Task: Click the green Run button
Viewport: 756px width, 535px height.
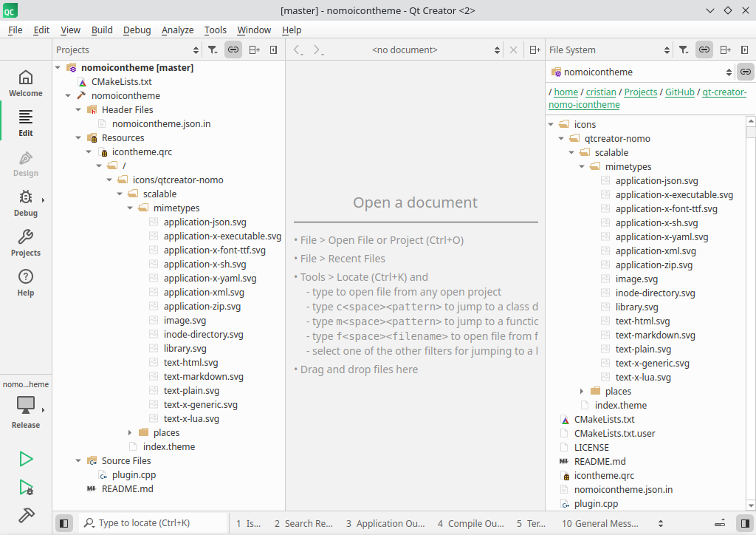Action: point(26,459)
